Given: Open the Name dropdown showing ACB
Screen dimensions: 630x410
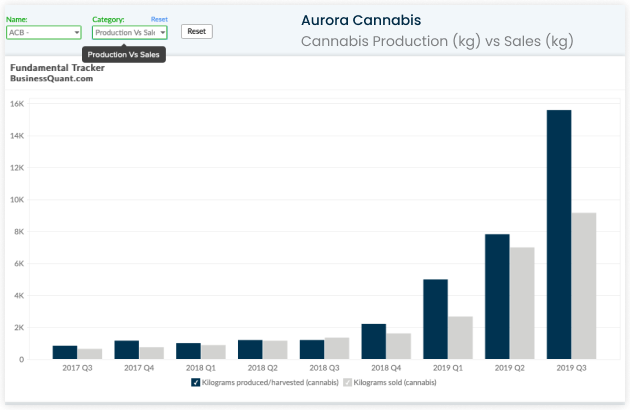Looking at the screenshot, I should click(x=44, y=33).
